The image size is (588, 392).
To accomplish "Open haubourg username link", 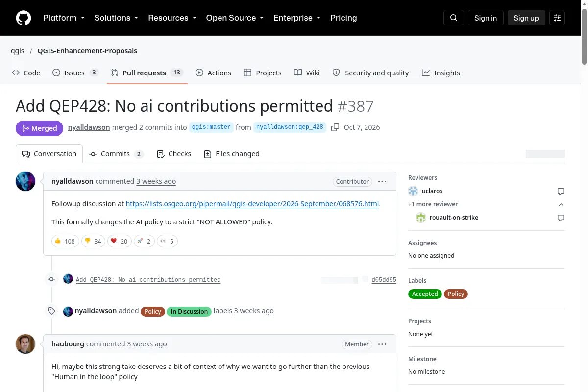I will (68, 344).
